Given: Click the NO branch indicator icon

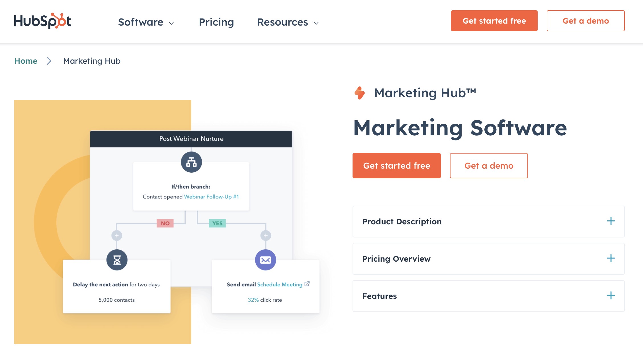Looking at the screenshot, I should tap(166, 223).
